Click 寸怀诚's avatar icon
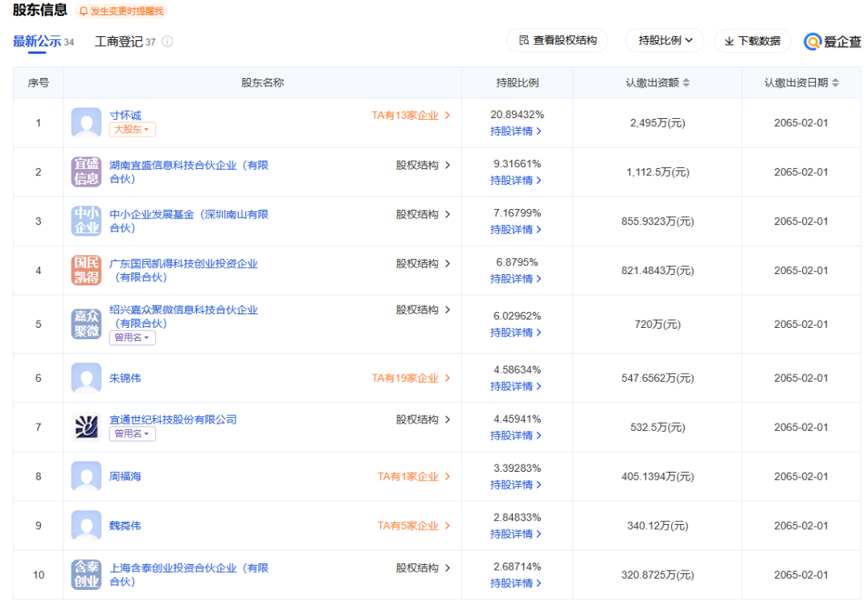 [x=86, y=123]
